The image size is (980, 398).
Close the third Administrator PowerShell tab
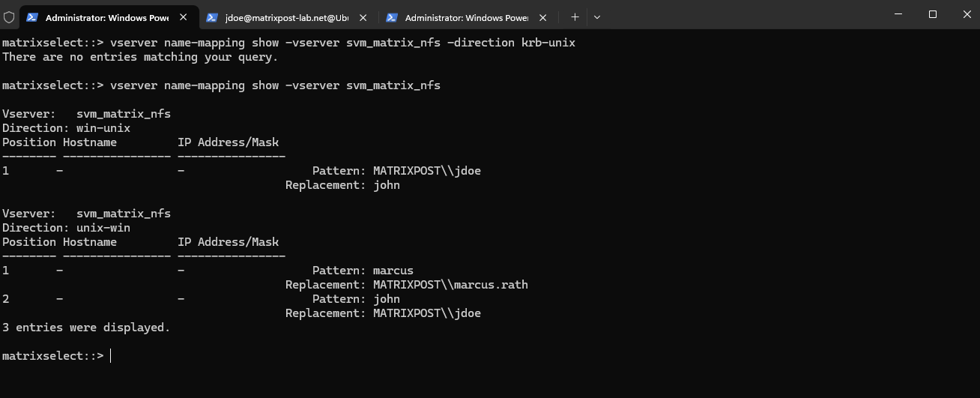coord(543,17)
